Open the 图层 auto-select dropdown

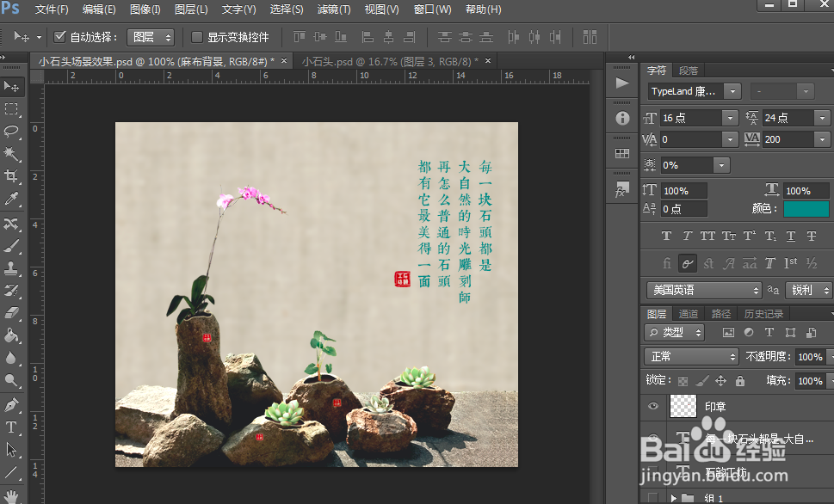pyautogui.click(x=151, y=37)
